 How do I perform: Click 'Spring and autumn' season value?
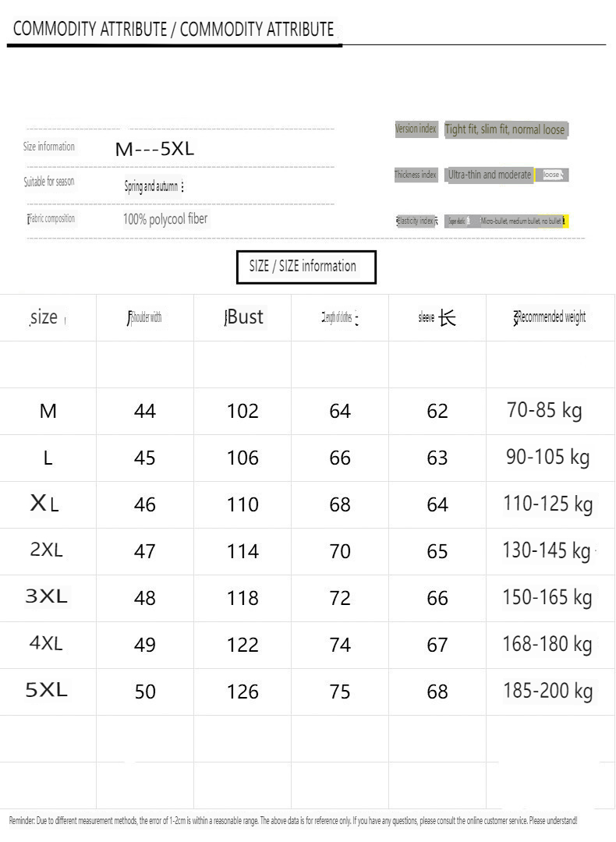coord(152,186)
